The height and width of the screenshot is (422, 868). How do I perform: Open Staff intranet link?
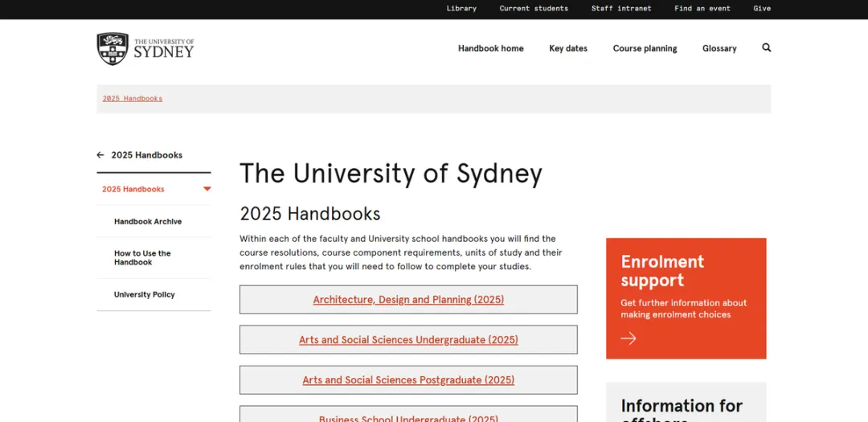[621, 8]
